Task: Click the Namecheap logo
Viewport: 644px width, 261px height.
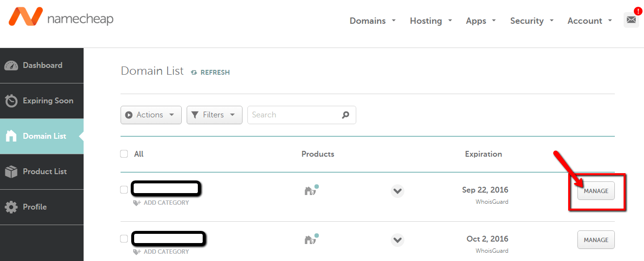Action: (61, 18)
